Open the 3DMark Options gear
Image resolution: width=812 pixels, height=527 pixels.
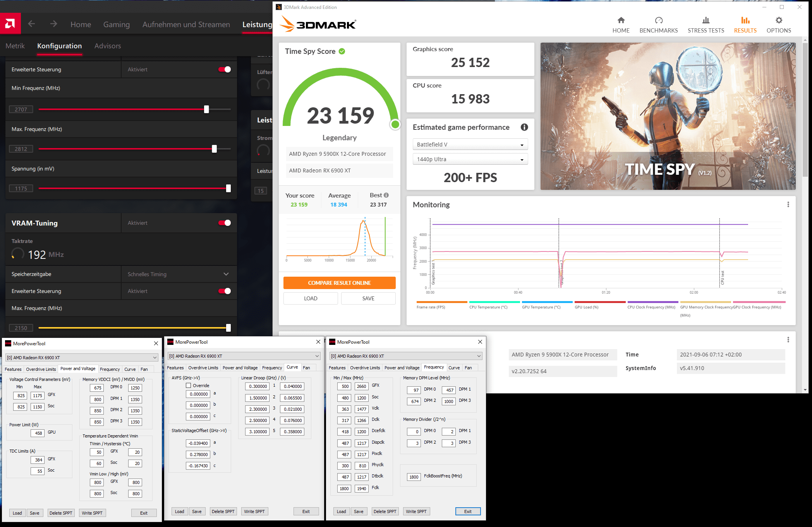click(779, 20)
